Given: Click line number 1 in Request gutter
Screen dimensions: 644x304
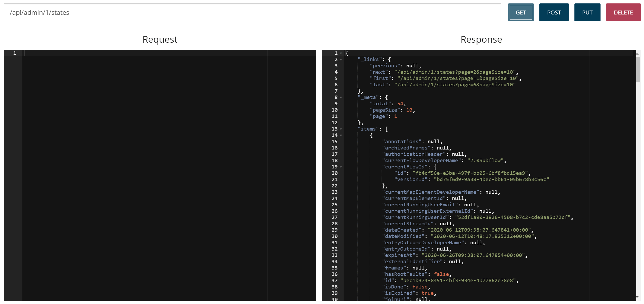Looking at the screenshot, I should coord(15,53).
